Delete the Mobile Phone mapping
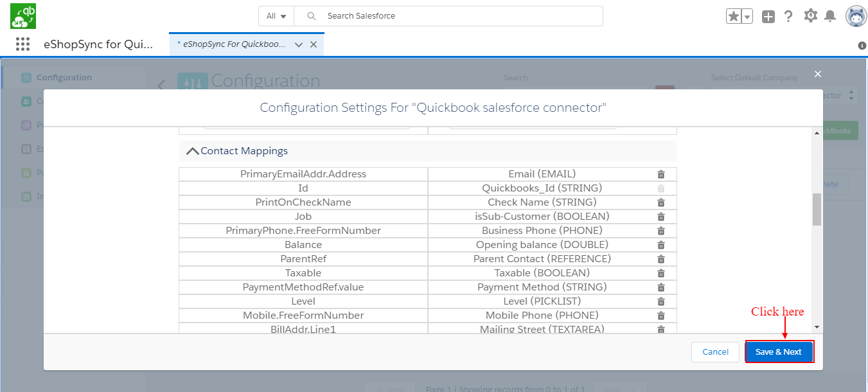Image resolution: width=868 pixels, height=392 pixels. coord(660,316)
